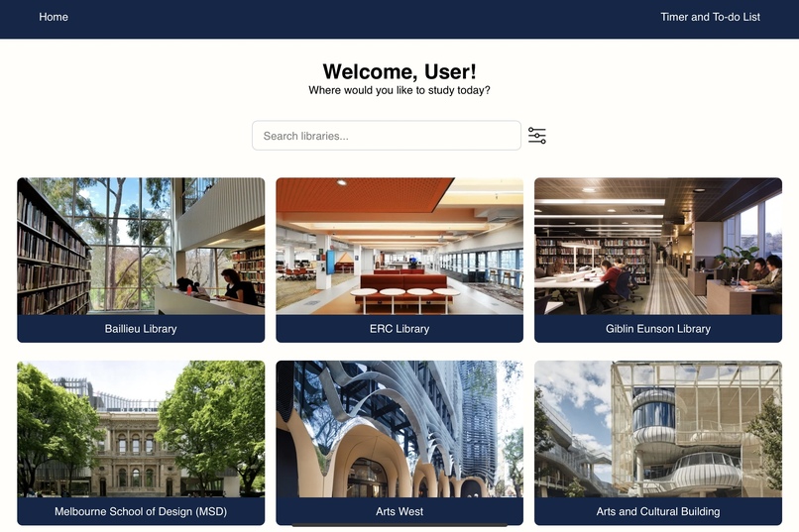Select the Arts and Cultural Building label
799x532 pixels.
pos(658,511)
